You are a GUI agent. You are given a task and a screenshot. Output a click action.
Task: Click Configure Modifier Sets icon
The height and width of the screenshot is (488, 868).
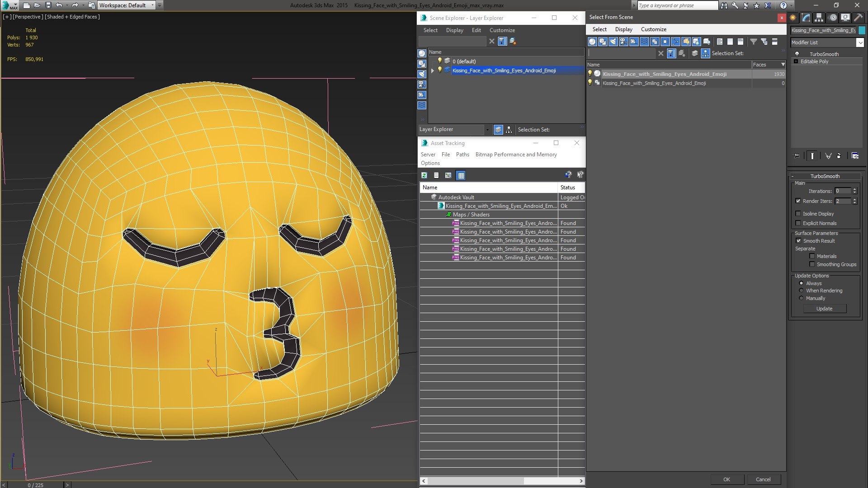click(855, 156)
